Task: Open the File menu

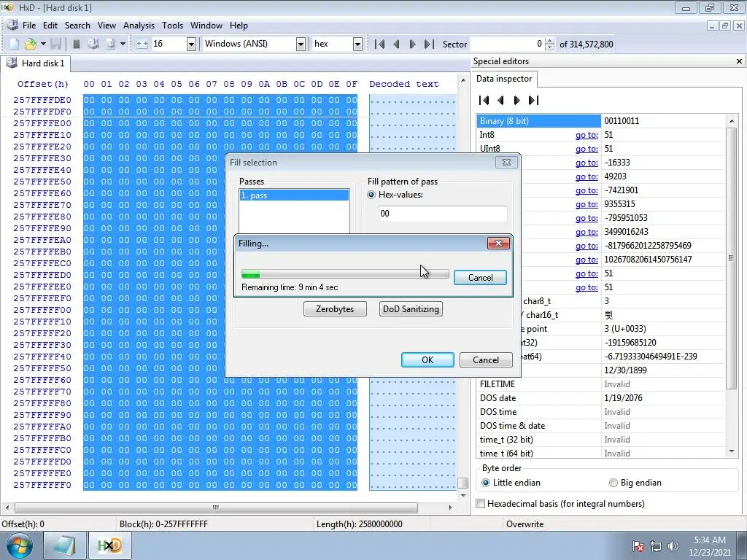Action: pos(29,26)
